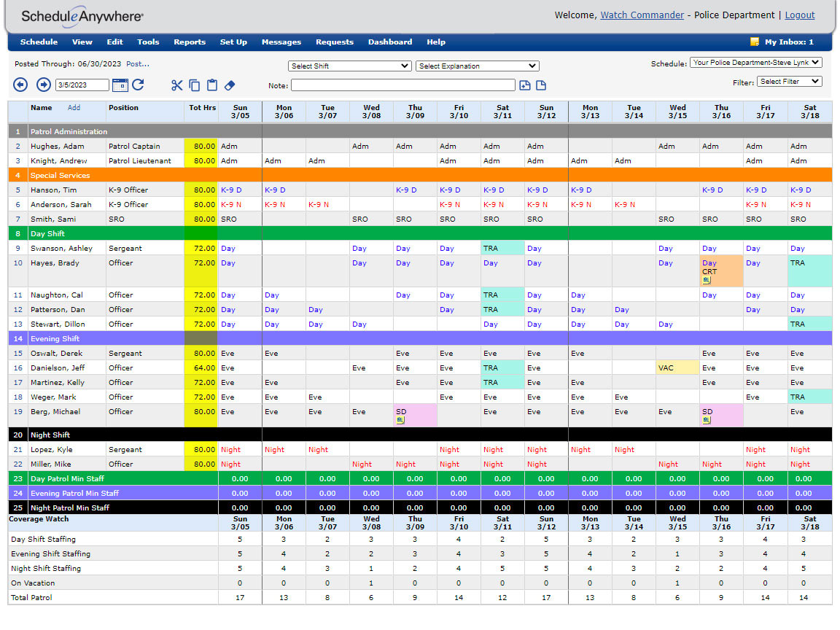Click employee name Anderson, Sarah
This screenshot has height=630, width=840.
[61, 204]
